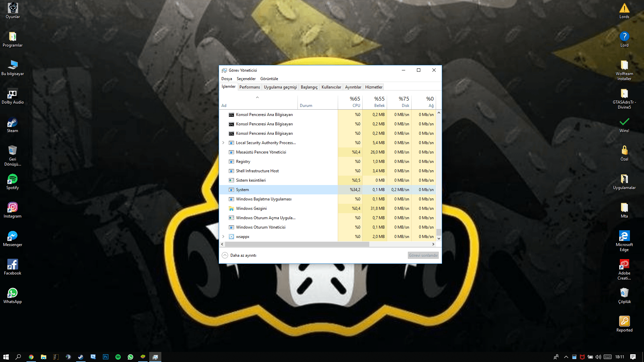Open the Seçenekler menu
The width and height of the screenshot is (644, 362).
pos(246,79)
